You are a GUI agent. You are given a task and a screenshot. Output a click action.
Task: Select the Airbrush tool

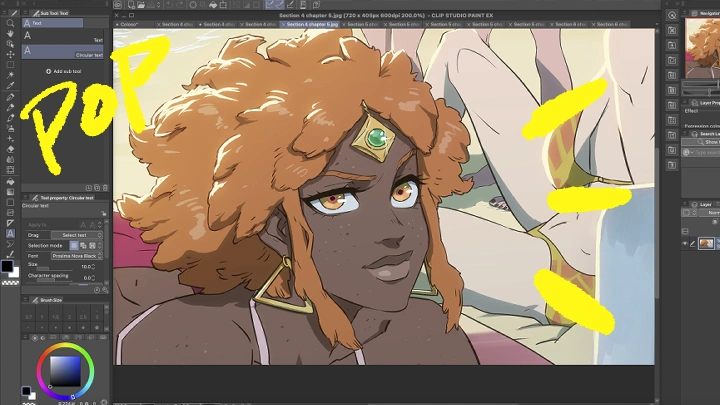10,128
